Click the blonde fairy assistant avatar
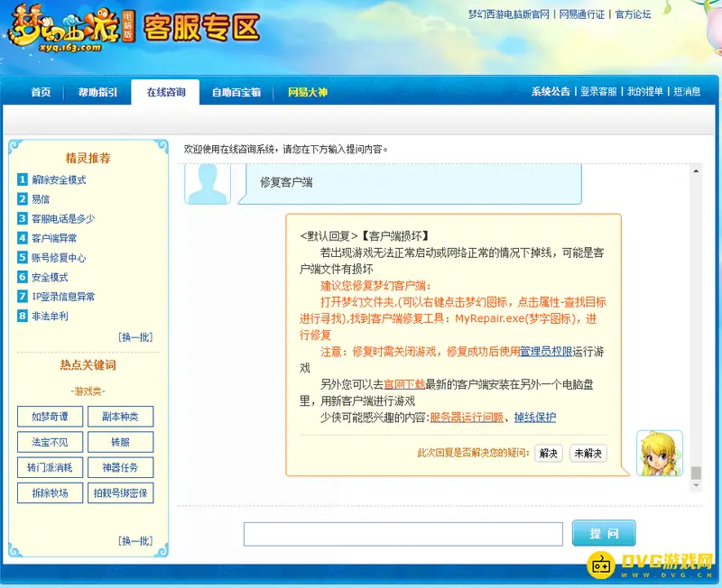This screenshot has width=722, height=588. point(660,454)
